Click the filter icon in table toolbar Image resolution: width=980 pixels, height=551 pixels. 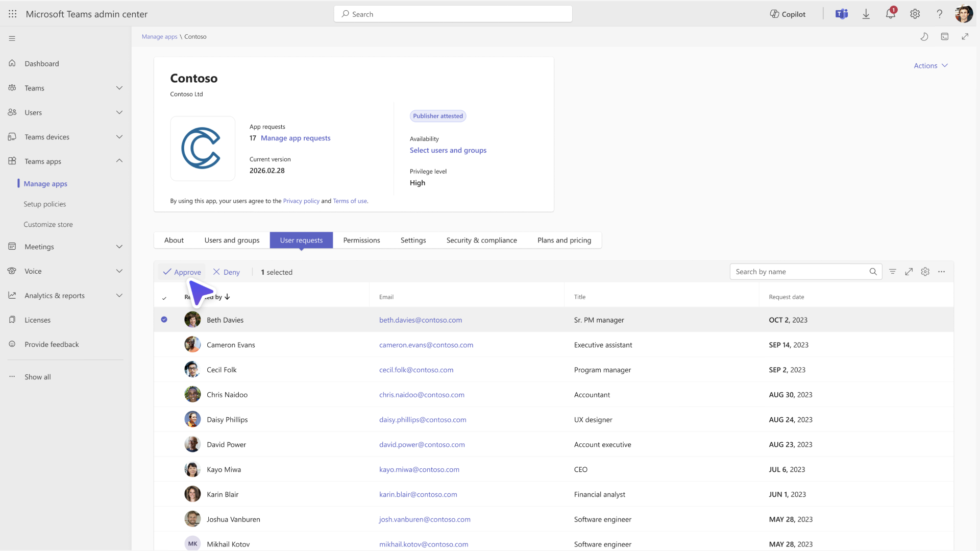[x=893, y=272]
